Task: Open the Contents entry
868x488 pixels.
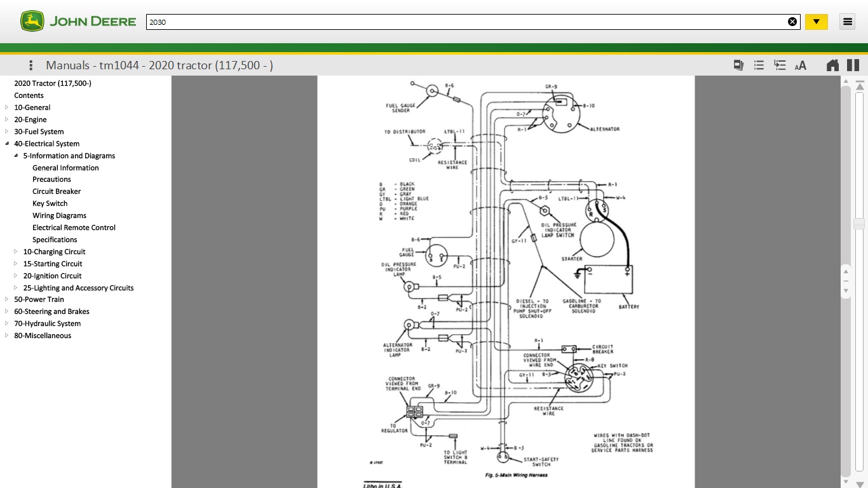Action: pyautogui.click(x=29, y=95)
